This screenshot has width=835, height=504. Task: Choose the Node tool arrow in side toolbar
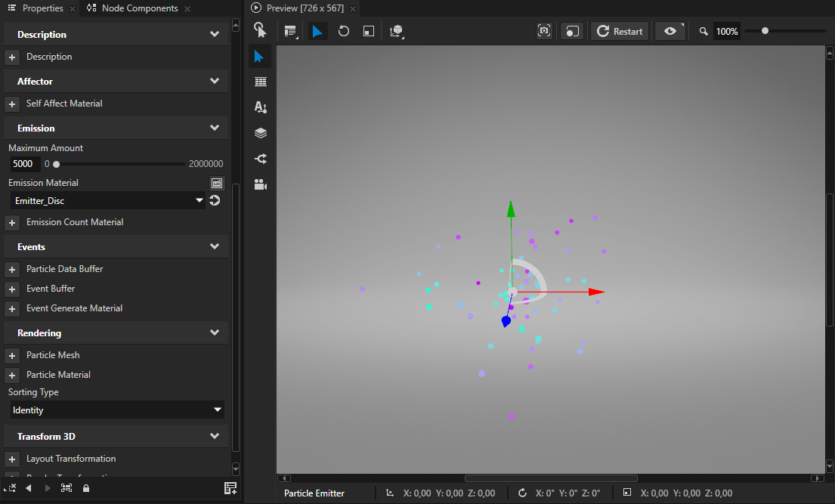[x=259, y=57]
